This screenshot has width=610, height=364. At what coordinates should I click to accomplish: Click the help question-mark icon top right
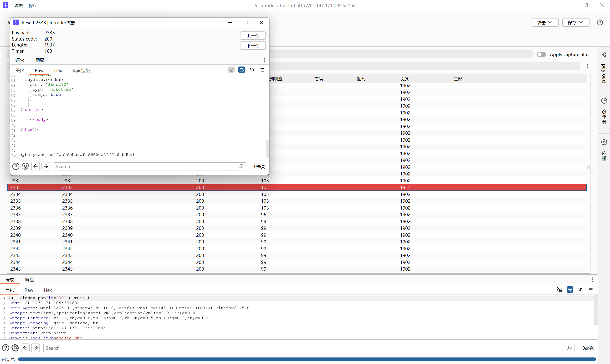pyautogui.click(x=600, y=23)
